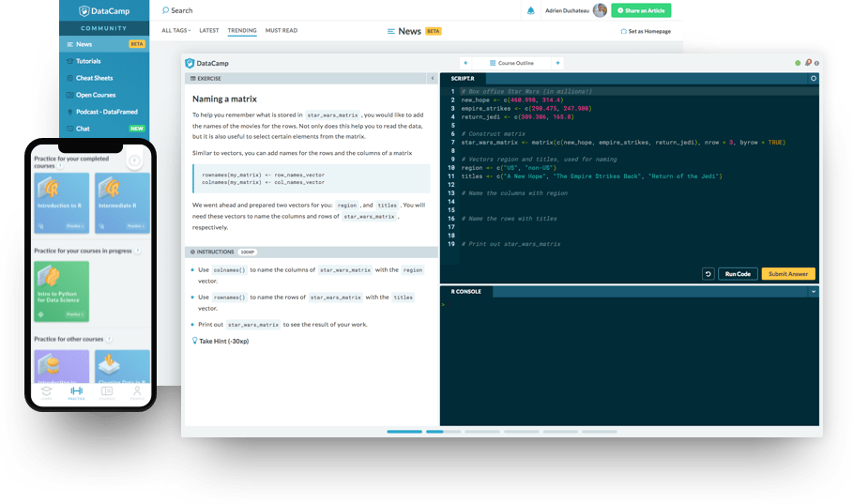
Task: Click Practice button on Introduction to R
Action: (75, 226)
